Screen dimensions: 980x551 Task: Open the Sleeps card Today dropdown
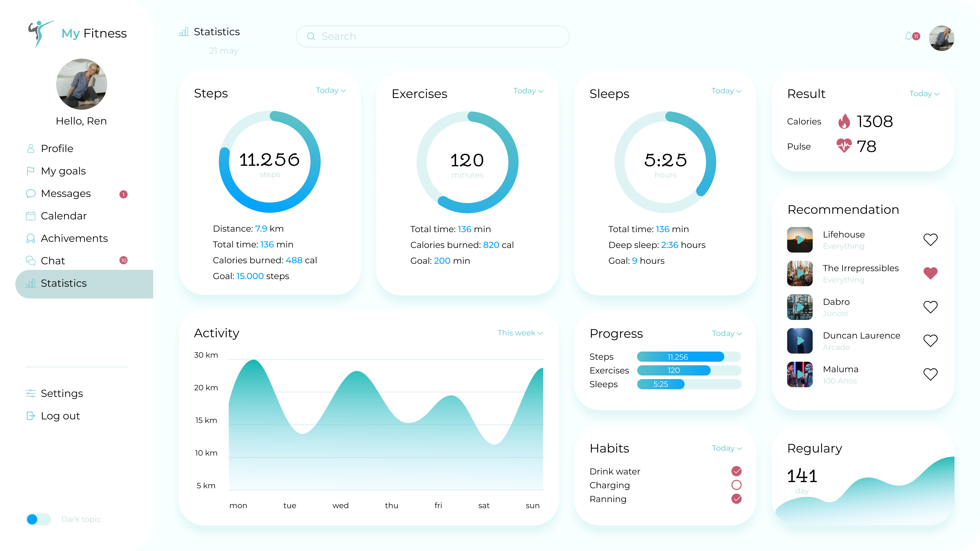(x=726, y=91)
